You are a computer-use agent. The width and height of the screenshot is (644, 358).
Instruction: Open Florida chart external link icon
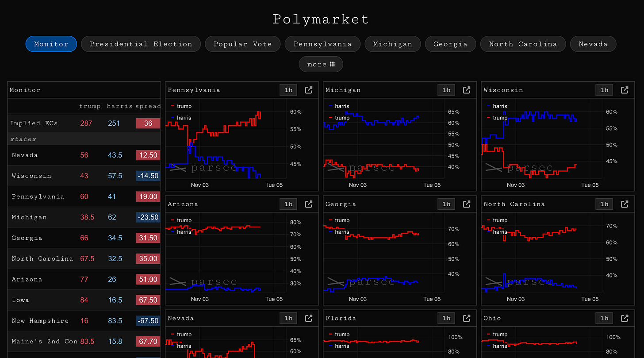[x=467, y=318]
